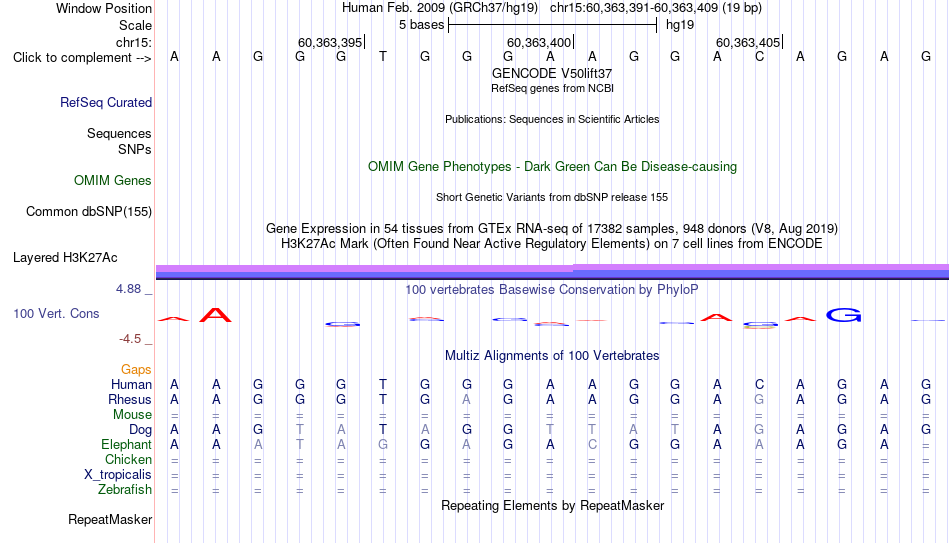950x543 pixels.
Task: Select the Rhesus species label
Action: click(130, 399)
